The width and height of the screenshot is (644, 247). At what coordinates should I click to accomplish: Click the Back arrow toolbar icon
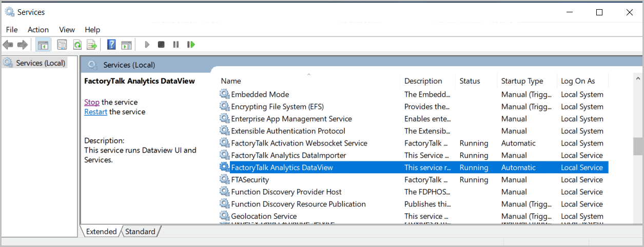click(x=8, y=45)
